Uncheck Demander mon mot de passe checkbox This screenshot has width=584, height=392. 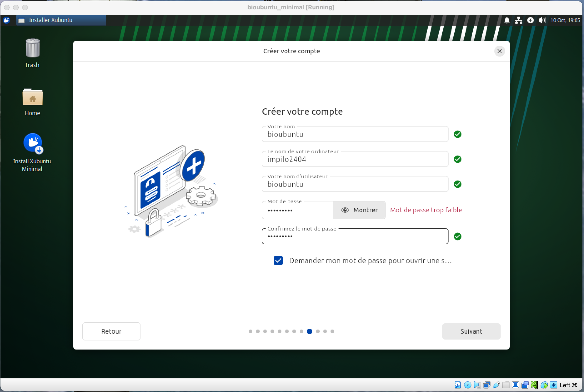(x=278, y=261)
